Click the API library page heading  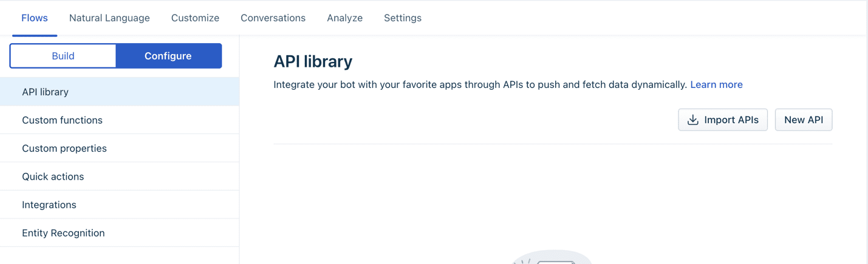(x=313, y=61)
